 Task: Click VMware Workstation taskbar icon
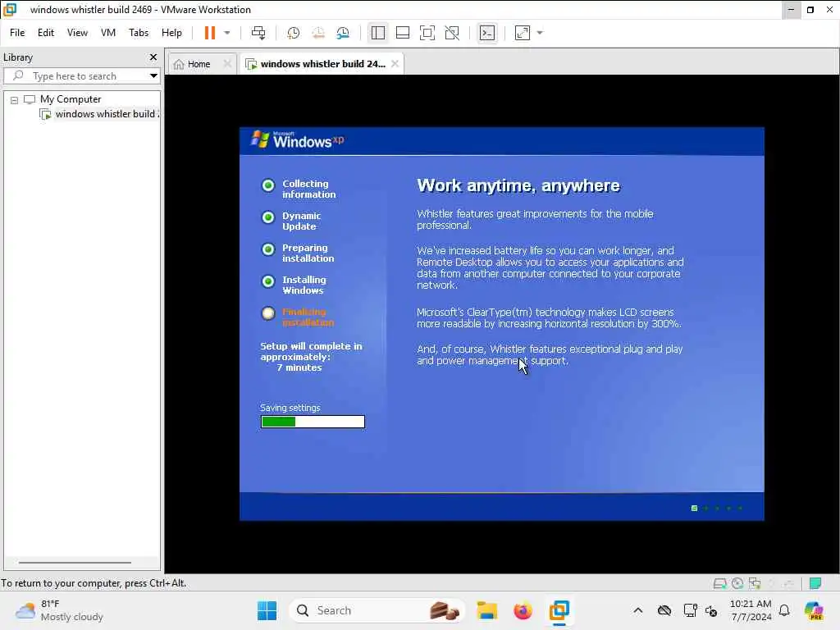coord(559,610)
